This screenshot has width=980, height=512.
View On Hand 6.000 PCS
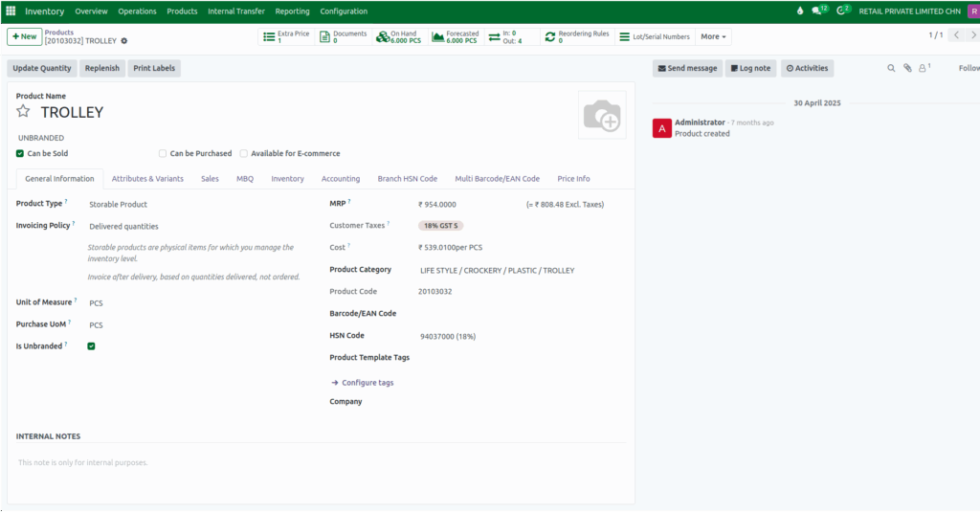(399, 37)
